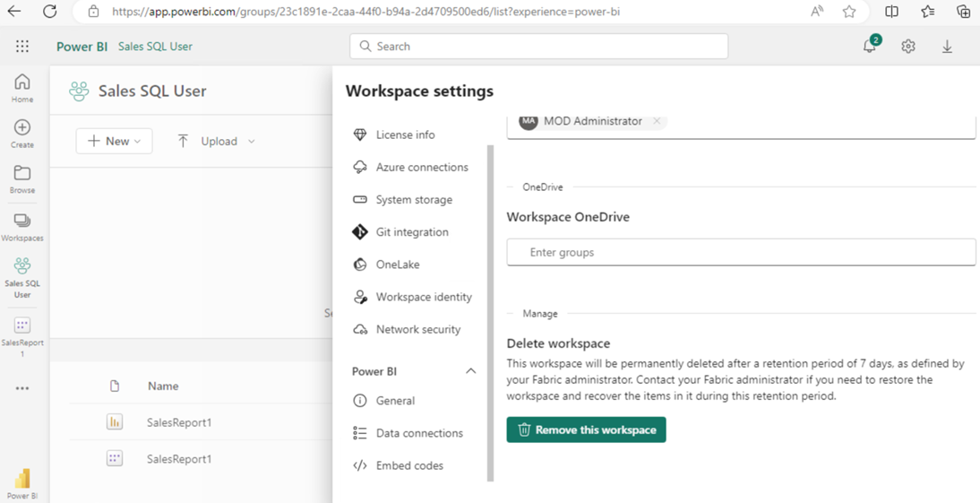
Task: Open the Upload dropdown
Action: pyautogui.click(x=217, y=142)
